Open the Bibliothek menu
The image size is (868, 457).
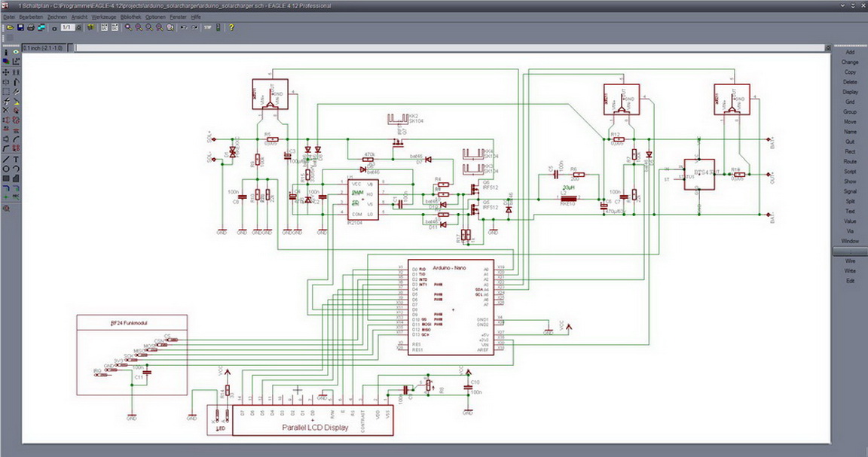click(x=130, y=16)
